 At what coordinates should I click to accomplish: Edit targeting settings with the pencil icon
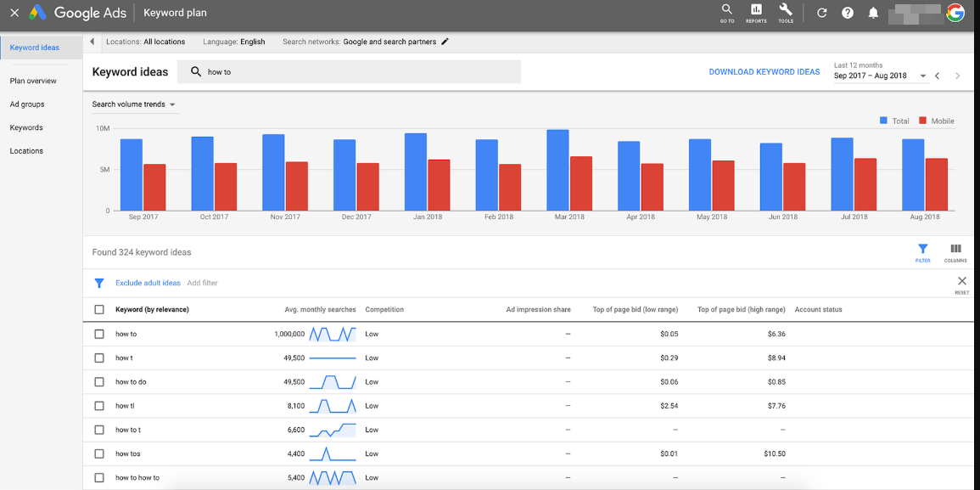pyautogui.click(x=445, y=42)
